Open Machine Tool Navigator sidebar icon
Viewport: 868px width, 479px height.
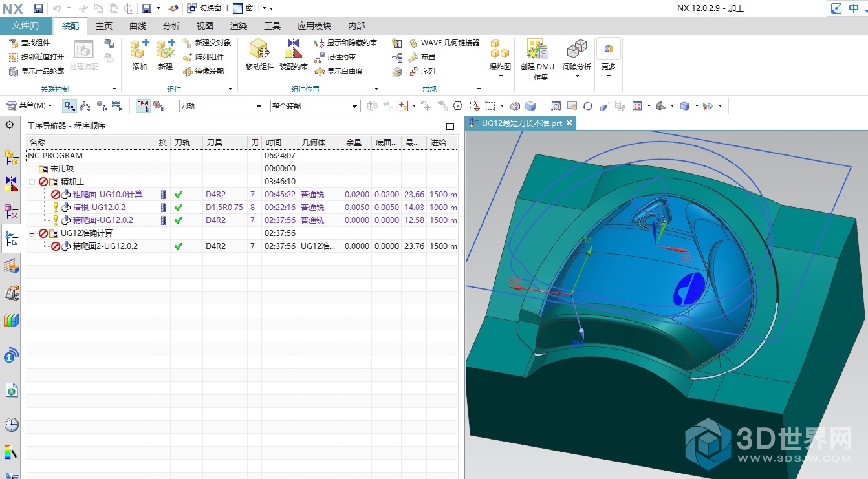pyautogui.click(x=11, y=293)
